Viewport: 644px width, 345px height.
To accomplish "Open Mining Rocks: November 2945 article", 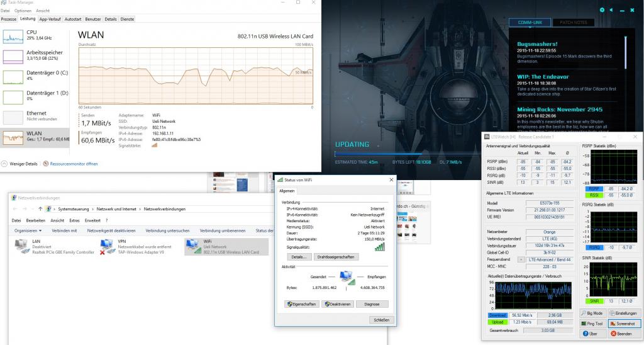I will 560,110.
